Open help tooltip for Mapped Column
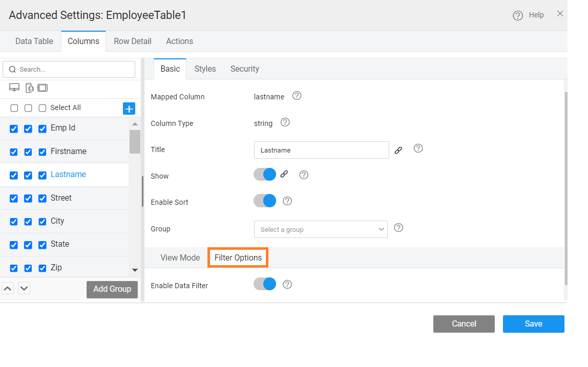588x367 pixels. 297,96
